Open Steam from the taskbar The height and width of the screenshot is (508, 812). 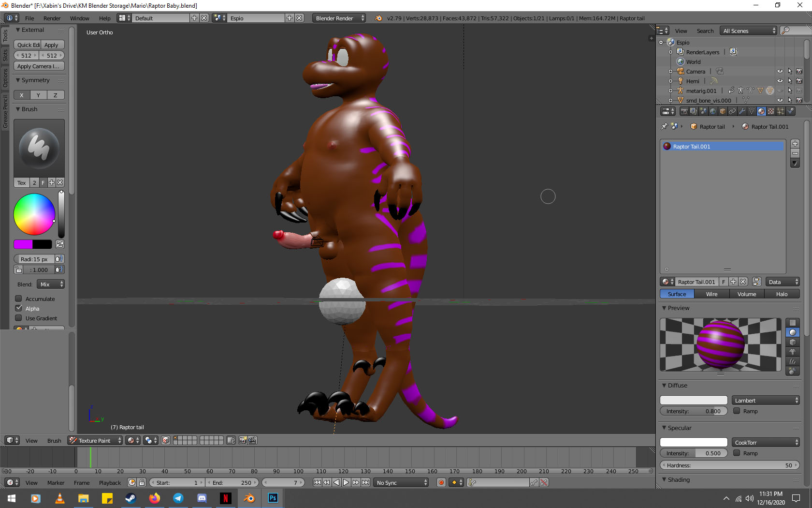click(130, 498)
